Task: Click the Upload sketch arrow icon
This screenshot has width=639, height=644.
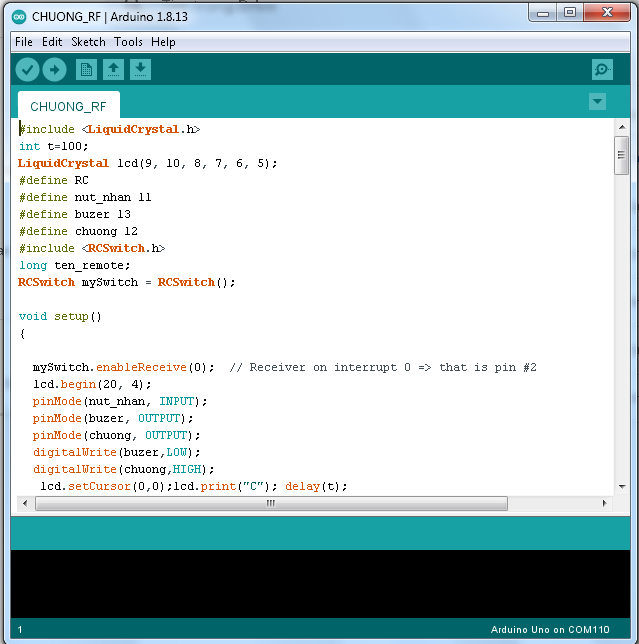Action: (x=54, y=69)
